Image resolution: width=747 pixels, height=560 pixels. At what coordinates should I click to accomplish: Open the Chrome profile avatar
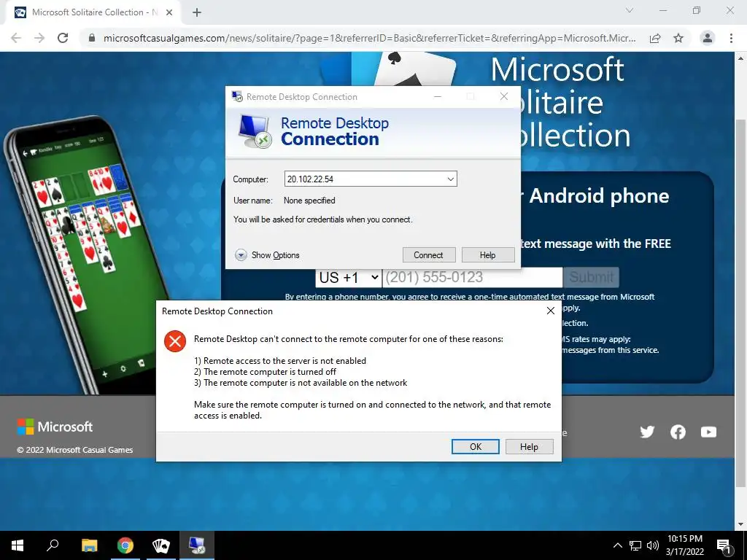[708, 38]
